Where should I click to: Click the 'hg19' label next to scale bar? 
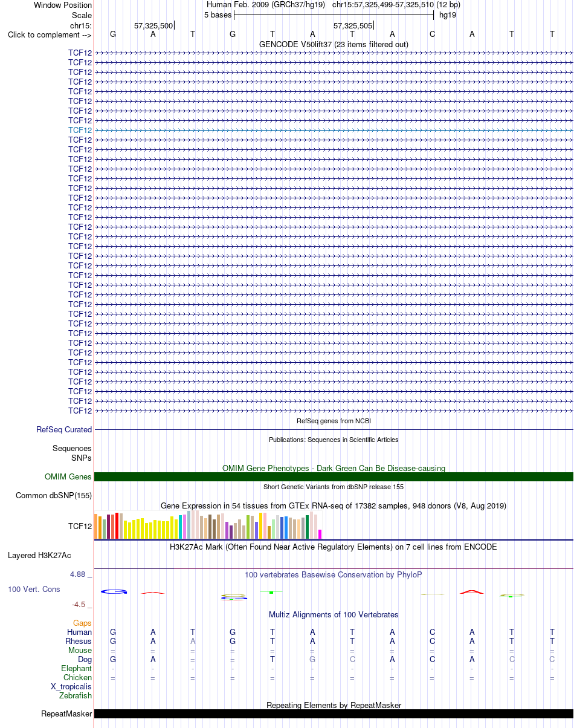tap(448, 15)
